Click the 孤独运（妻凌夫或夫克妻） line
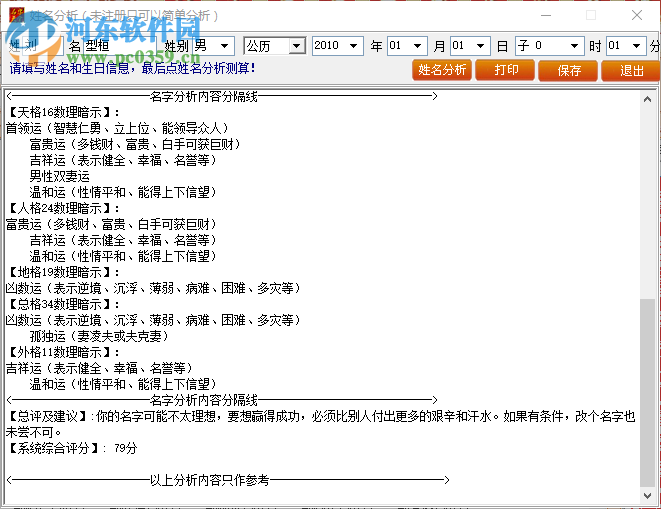The width and height of the screenshot is (661, 509). pyautogui.click(x=99, y=336)
